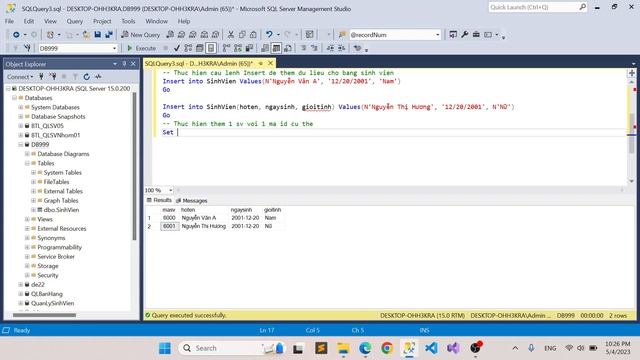Click the New Query button
640x360 pixels.
tap(141, 35)
